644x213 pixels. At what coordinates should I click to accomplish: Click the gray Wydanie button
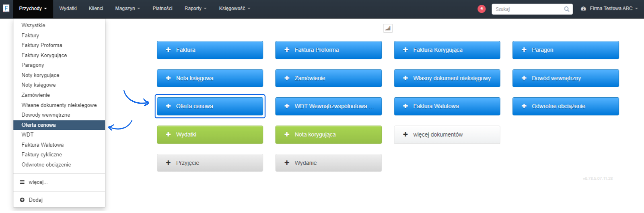[x=328, y=163]
